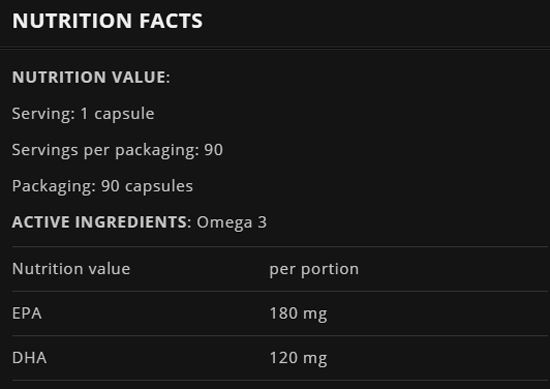Click the ACTIVE INGREDIENTS label
Image resolution: width=550 pixels, height=389 pixels.
click(x=101, y=222)
